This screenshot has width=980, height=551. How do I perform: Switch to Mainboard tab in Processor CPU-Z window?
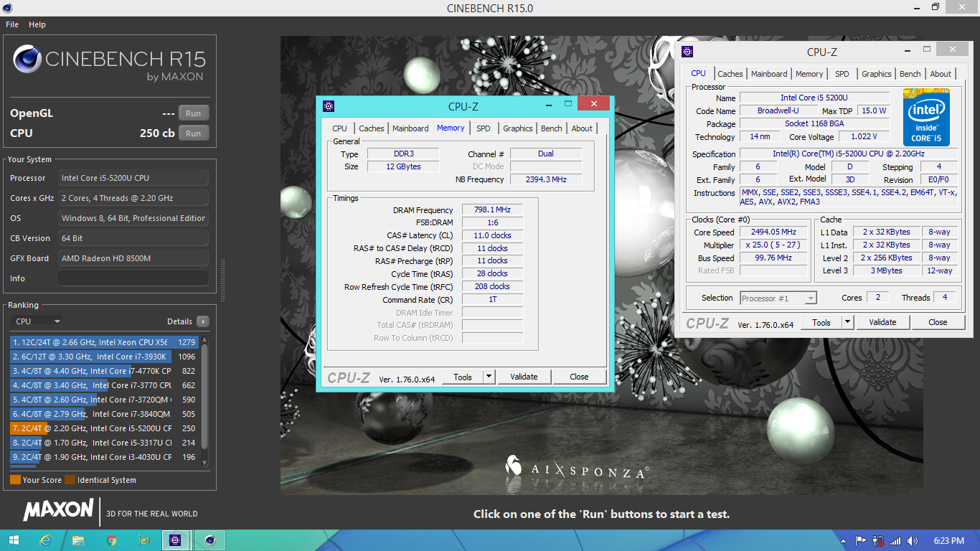click(x=769, y=74)
